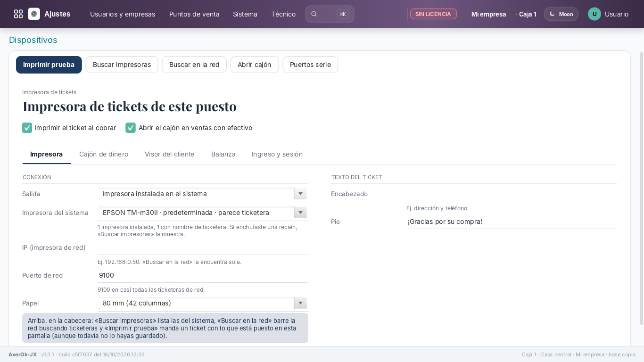
Task: Click the Mi empresa label in header
Action: pyautogui.click(x=489, y=14)
